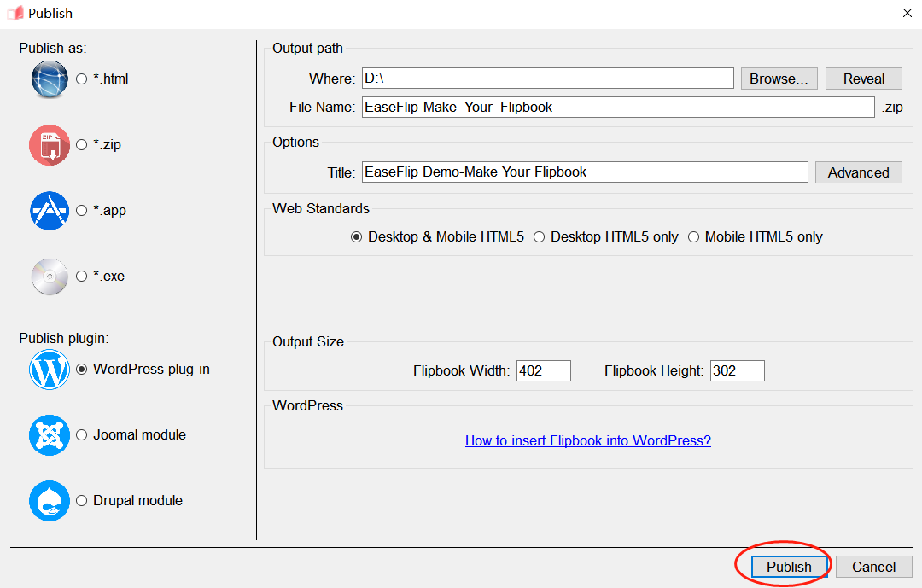
Task: Select the *.html radio button
Action: [82, 79]
